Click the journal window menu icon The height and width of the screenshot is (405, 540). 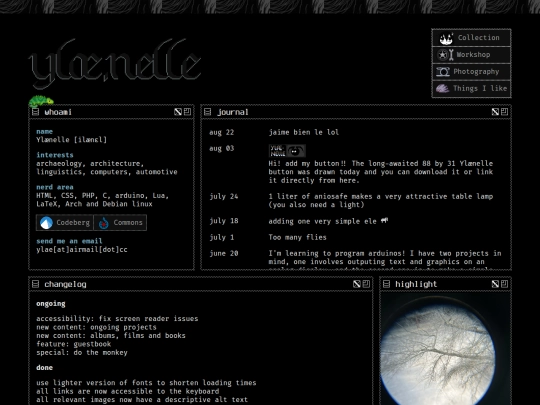[x=207, y=112]
